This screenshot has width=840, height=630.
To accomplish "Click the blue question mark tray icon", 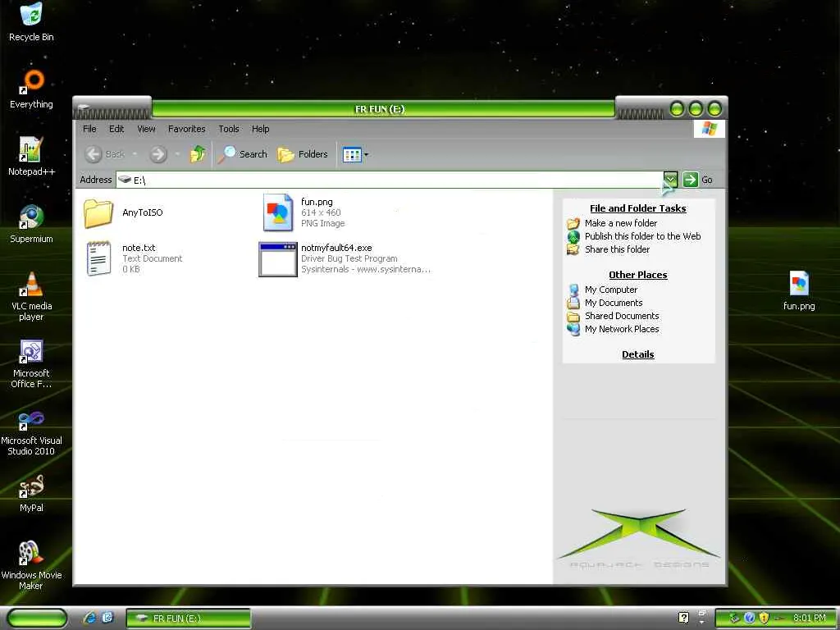I will (x=750, y=618).
